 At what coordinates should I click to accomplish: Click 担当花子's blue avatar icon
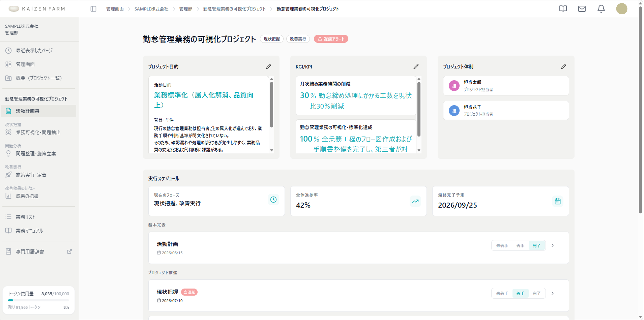(454, 110)
